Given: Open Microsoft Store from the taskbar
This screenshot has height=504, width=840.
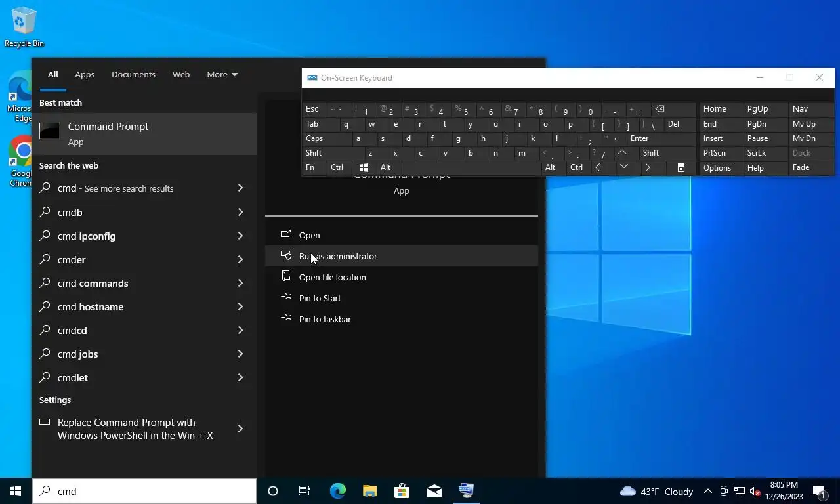Looking at the screenshot, I should click(402, 491).
